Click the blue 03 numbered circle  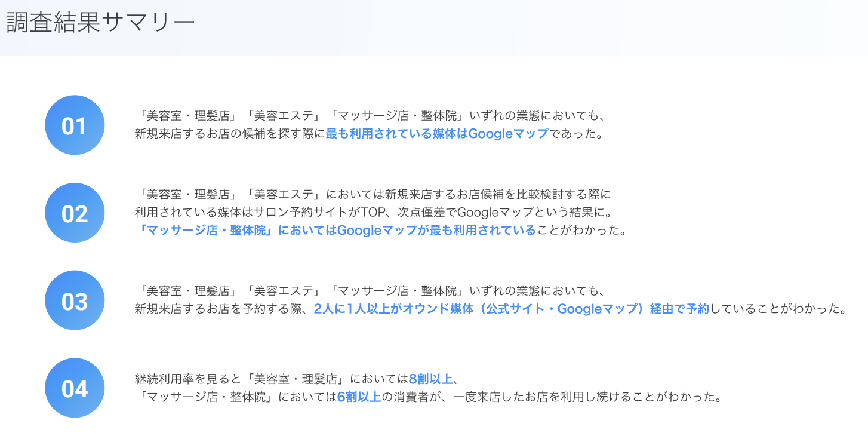[x=75, y=300]
